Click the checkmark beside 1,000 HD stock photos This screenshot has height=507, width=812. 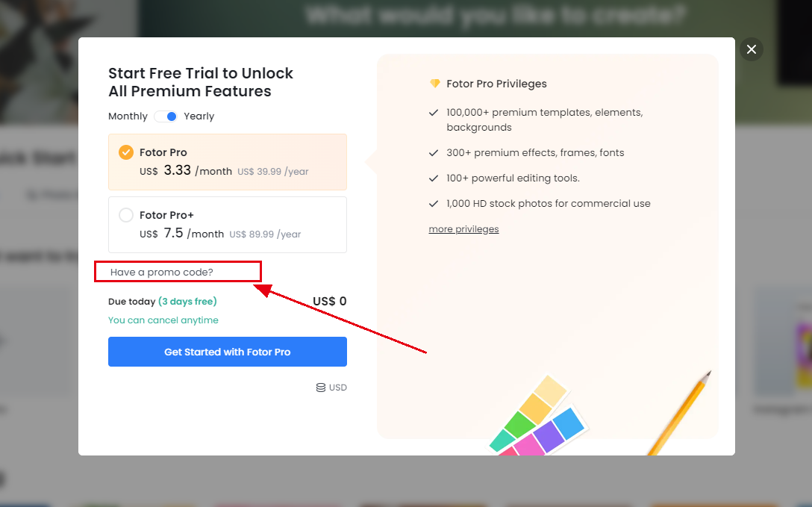tap(434, 204)
